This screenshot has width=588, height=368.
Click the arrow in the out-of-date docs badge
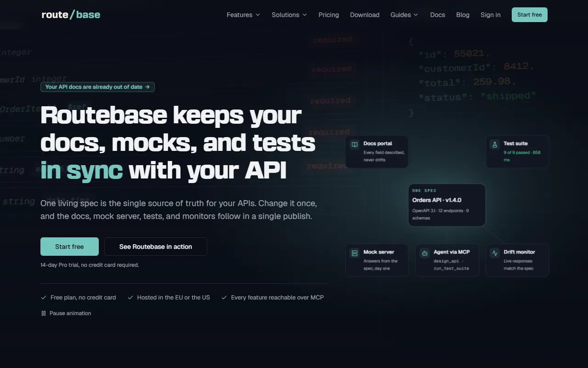coord(147,87)
